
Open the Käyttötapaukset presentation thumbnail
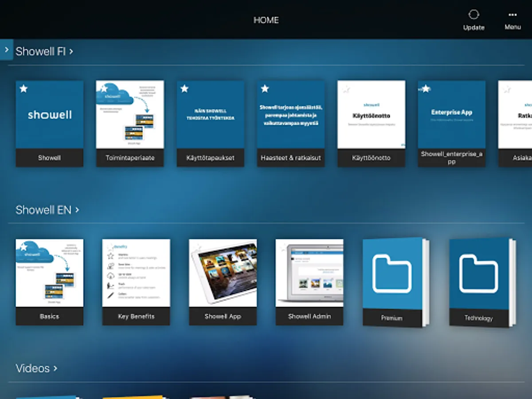(x=210, y=114)
